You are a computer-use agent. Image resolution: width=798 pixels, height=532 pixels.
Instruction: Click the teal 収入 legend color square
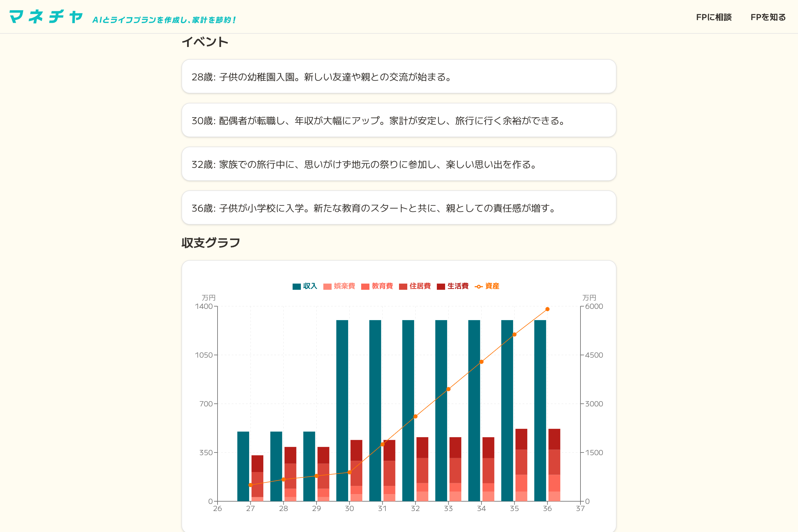tap(296, 286)
